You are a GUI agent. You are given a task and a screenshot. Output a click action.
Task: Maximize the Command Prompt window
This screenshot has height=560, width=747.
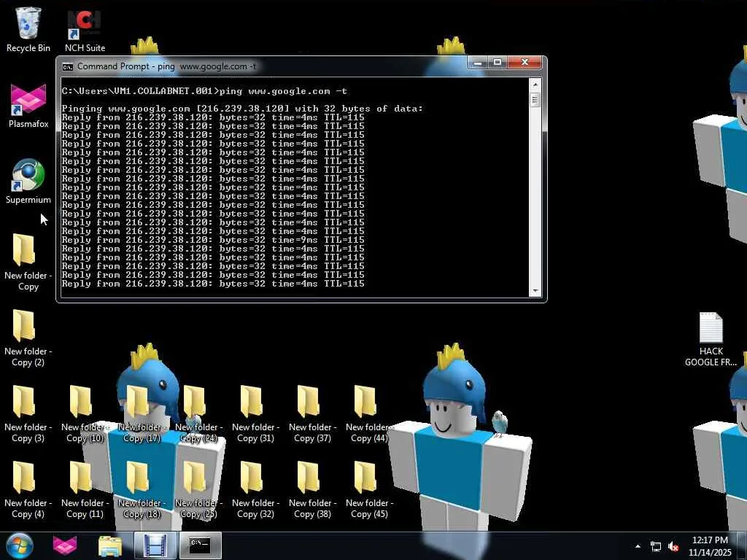coord(498,63)
